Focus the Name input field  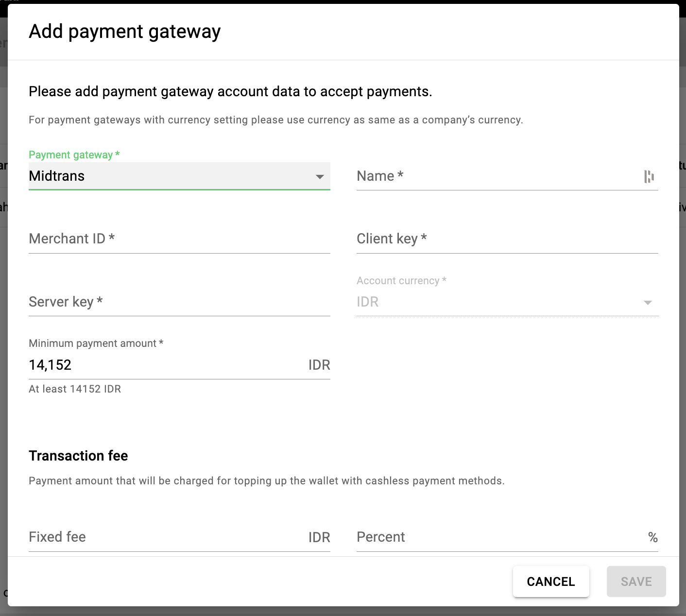tap(496, 176)
